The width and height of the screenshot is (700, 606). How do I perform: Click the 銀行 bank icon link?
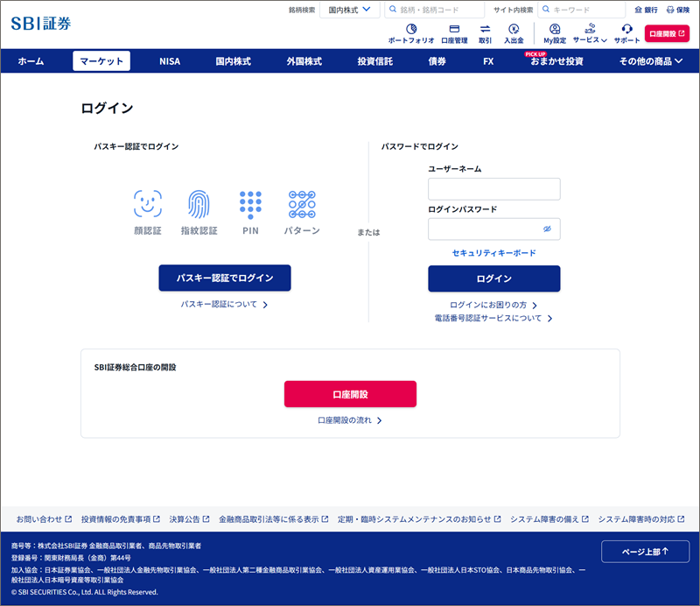tap(646, 10)
